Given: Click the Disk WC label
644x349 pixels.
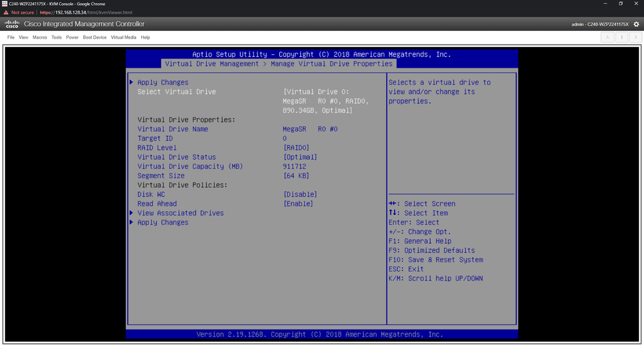Looking at the screenshot, I should 151,194.
